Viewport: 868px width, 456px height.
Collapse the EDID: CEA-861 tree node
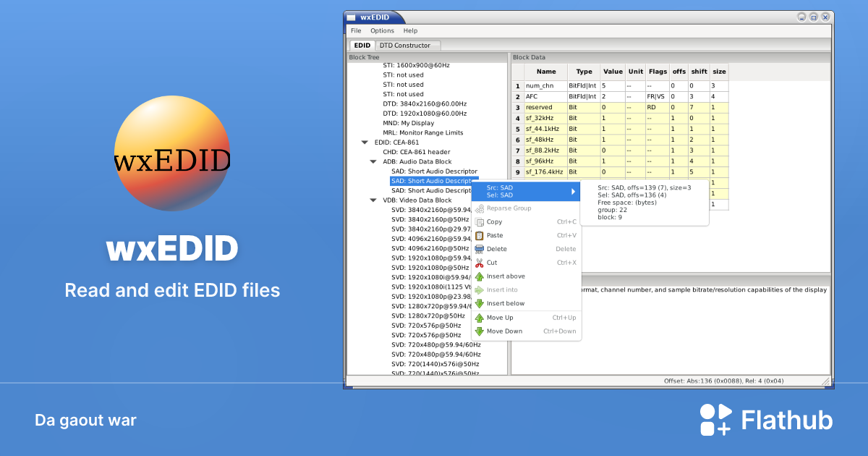(x=365, y=142)
